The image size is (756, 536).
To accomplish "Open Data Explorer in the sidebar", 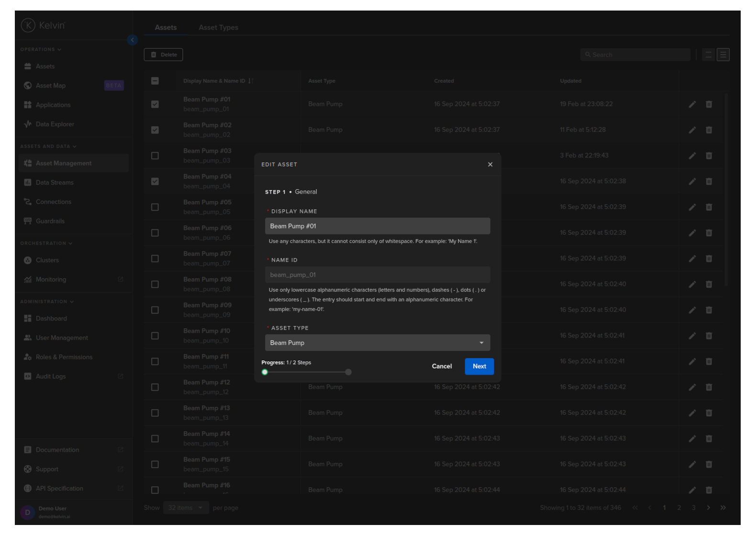I will coord(55,124).
